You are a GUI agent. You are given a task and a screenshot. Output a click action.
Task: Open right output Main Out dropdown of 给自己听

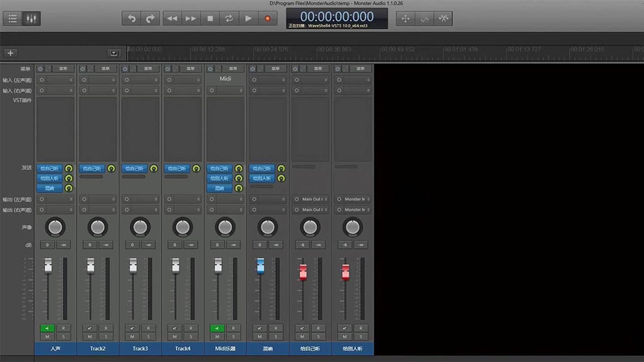pyautogui.click(x=310, y=209)
